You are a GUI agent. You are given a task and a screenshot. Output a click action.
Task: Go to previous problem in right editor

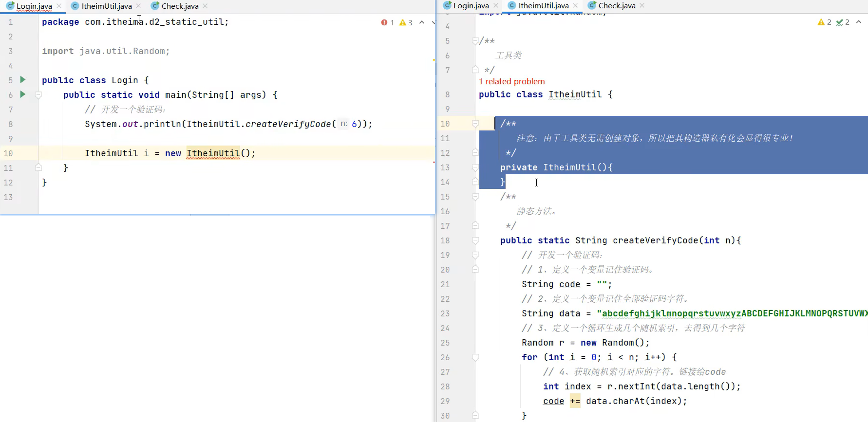tap(859, 22)
